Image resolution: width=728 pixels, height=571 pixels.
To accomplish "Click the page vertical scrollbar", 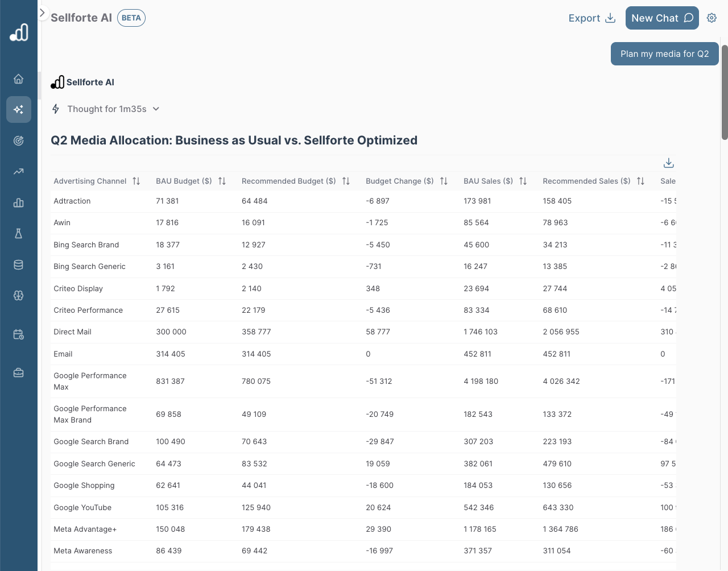I will pyautogui.click(x=725, y=91).
